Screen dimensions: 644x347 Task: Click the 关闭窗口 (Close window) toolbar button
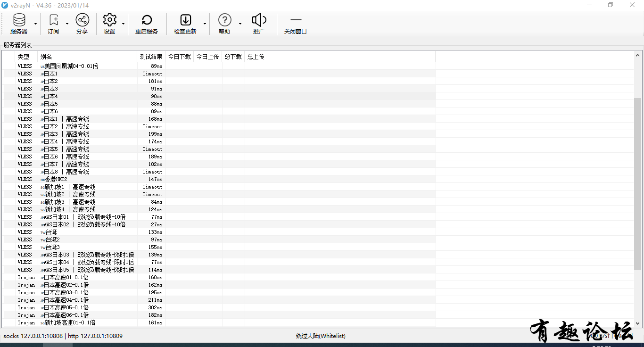(x=296, y=24)
